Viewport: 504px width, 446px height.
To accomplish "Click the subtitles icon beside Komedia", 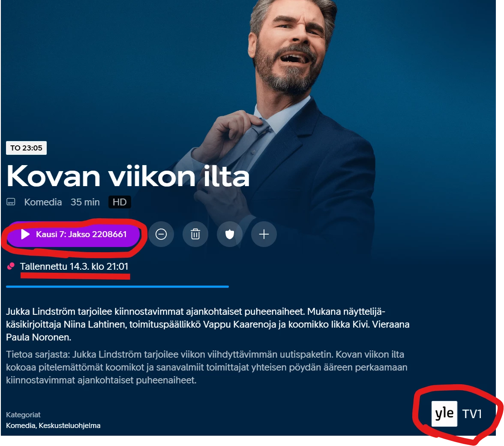I will (11, 202).
